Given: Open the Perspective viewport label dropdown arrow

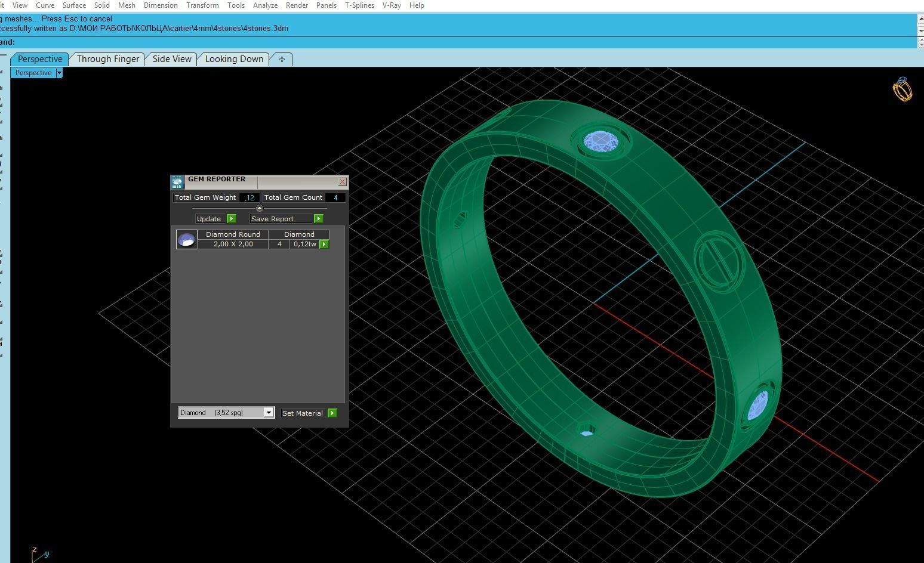Looking at the screenshot, I should (x=58, y=73).
